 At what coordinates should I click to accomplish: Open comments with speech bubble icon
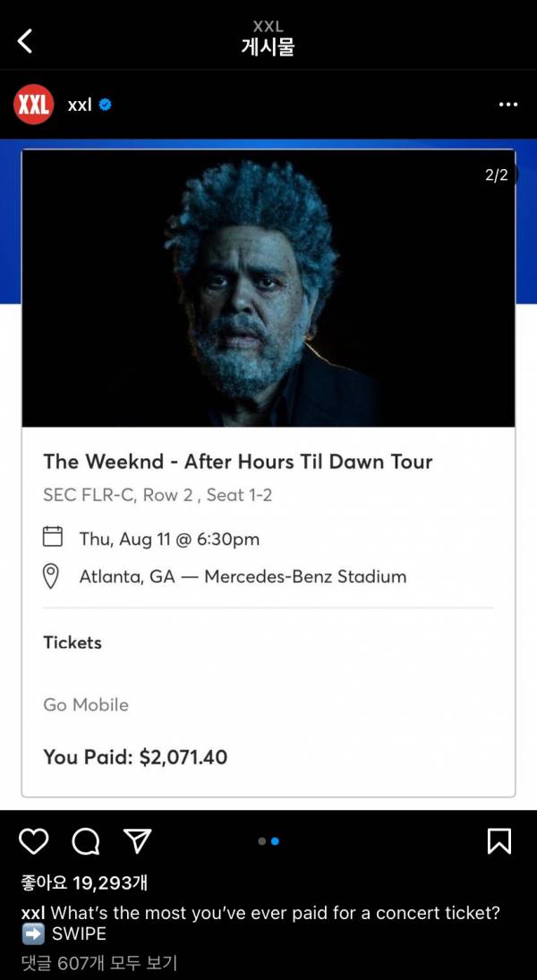[85, 841]
